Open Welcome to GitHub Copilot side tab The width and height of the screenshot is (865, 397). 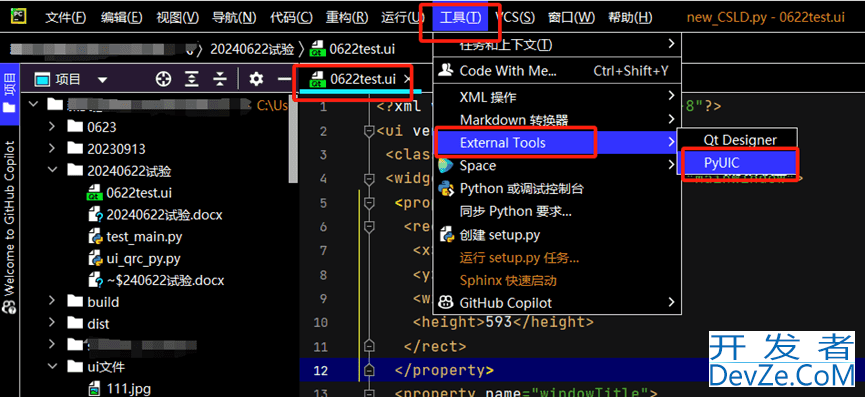(x=9, y=228)
